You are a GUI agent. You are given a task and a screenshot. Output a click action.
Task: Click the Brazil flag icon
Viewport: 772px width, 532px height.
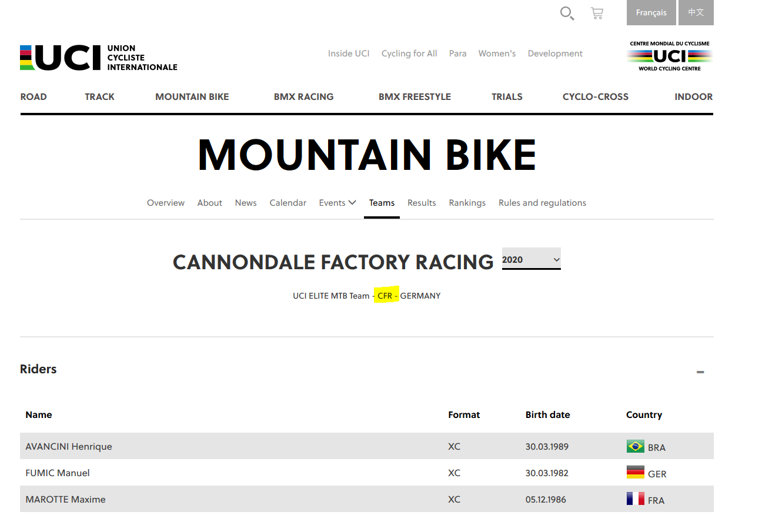pyautogui.click(x=635, y=447)
